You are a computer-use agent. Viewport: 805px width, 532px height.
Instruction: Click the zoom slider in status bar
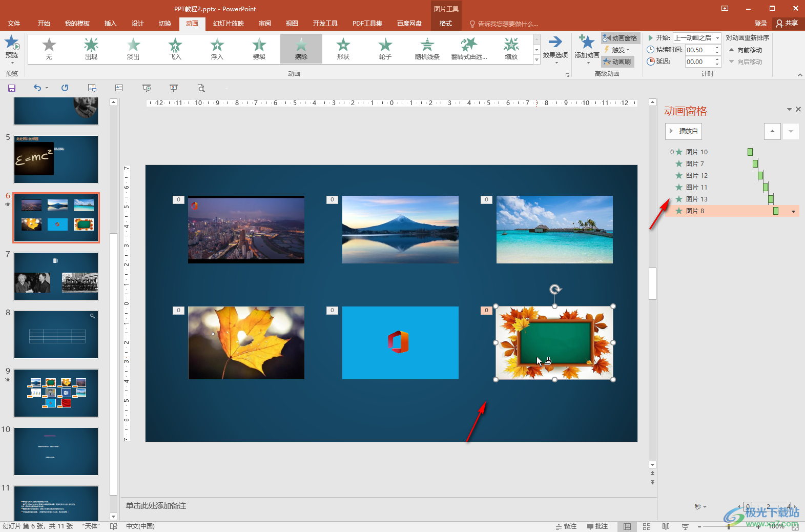tap(728, 526)
